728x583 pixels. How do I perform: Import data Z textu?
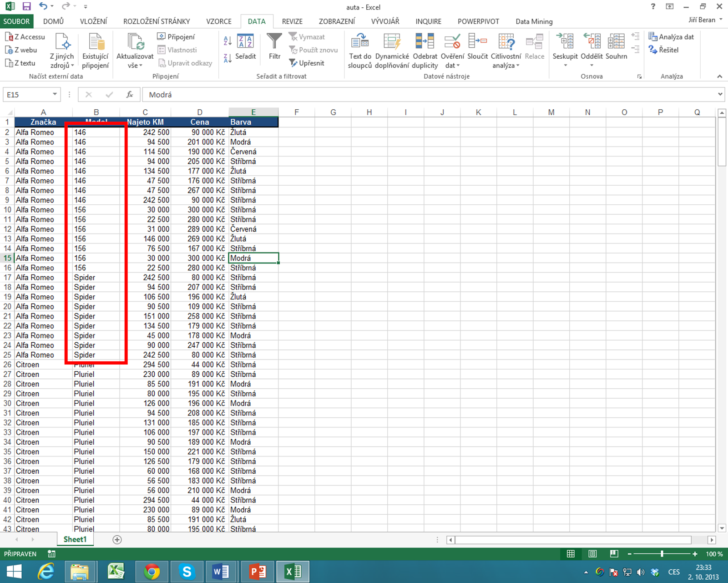[20, 63]
